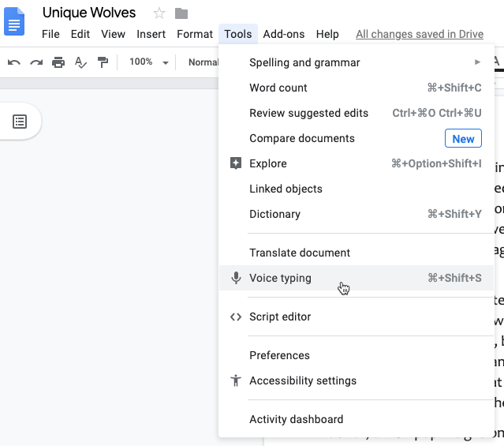Choose Linked objects
Viewport: 504px width, 446px height.
pyautogui.click(x=357, y=189)
